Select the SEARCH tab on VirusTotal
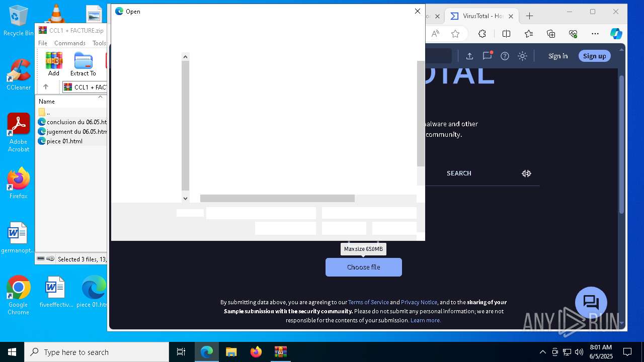The height and width of the screenshot is (362, 644). click(x=459, y=173)
